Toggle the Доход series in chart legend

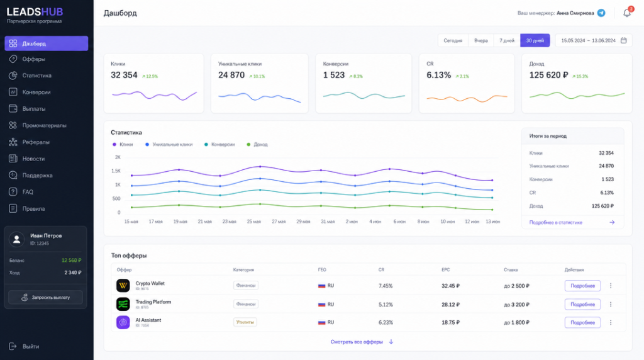click(x=257, y=144)
